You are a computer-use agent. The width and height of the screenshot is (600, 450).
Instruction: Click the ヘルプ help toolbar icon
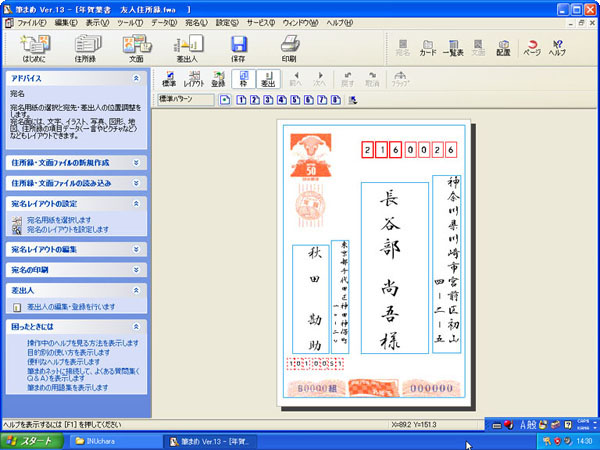557,49
